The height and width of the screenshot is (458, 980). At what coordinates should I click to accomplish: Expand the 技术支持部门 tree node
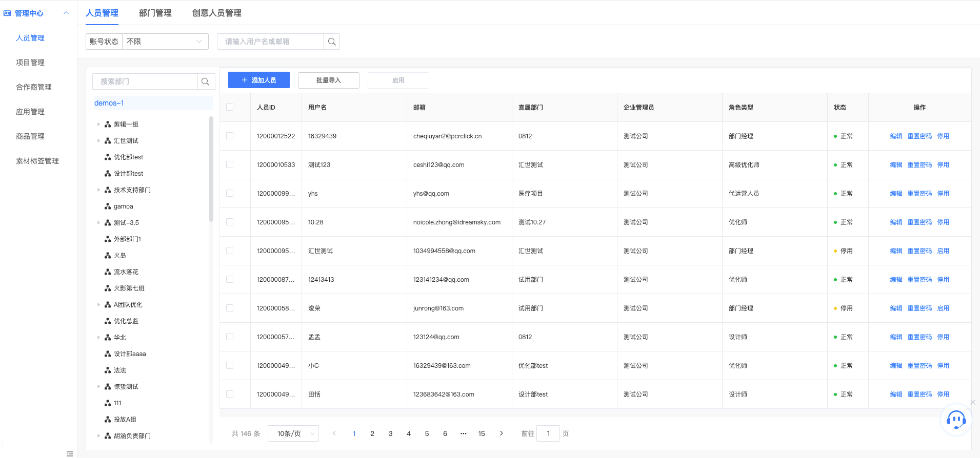[98, 190]
